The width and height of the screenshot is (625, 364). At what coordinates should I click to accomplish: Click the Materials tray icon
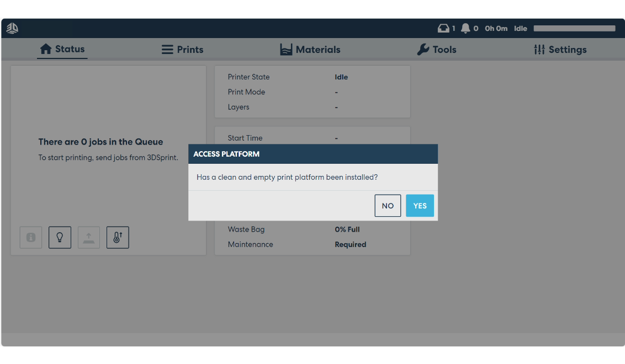tap(286, 49)
